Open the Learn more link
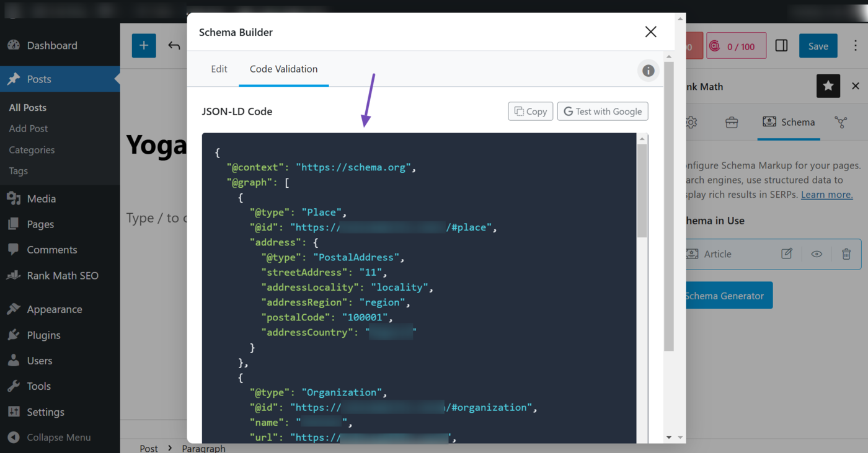The height and width of the screenshot is (453, 868). (x=826, y=195)
